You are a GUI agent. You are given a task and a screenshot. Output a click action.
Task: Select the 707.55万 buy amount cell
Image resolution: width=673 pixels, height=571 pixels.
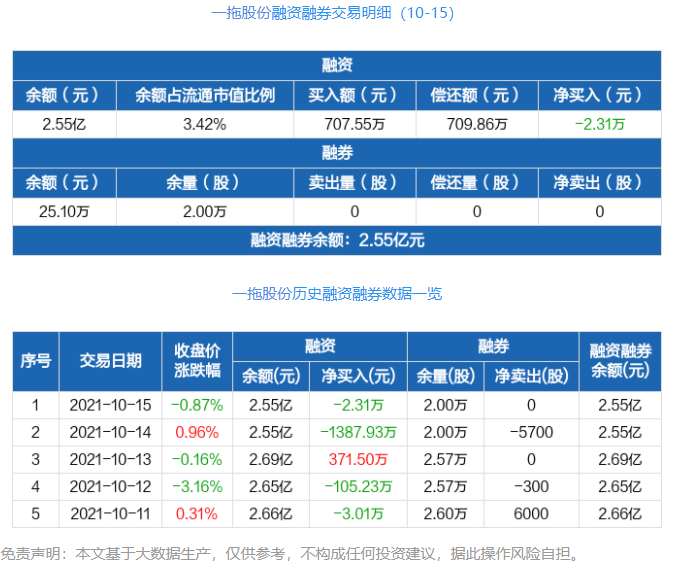[355, 125]
